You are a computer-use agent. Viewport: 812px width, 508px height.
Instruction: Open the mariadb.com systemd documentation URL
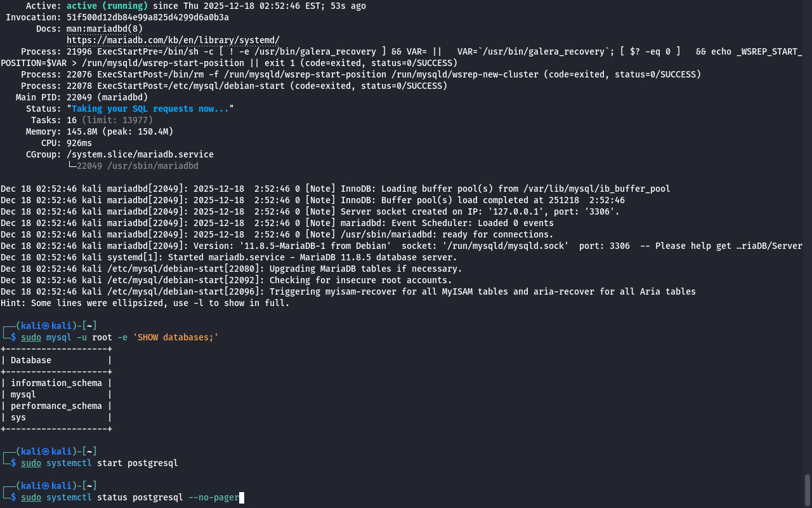(173, 40)
